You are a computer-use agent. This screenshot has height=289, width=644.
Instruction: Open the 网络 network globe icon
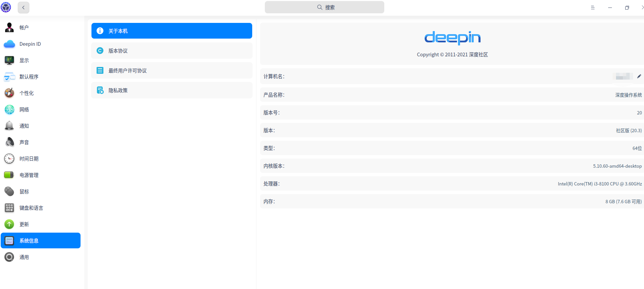pos(9,109)
